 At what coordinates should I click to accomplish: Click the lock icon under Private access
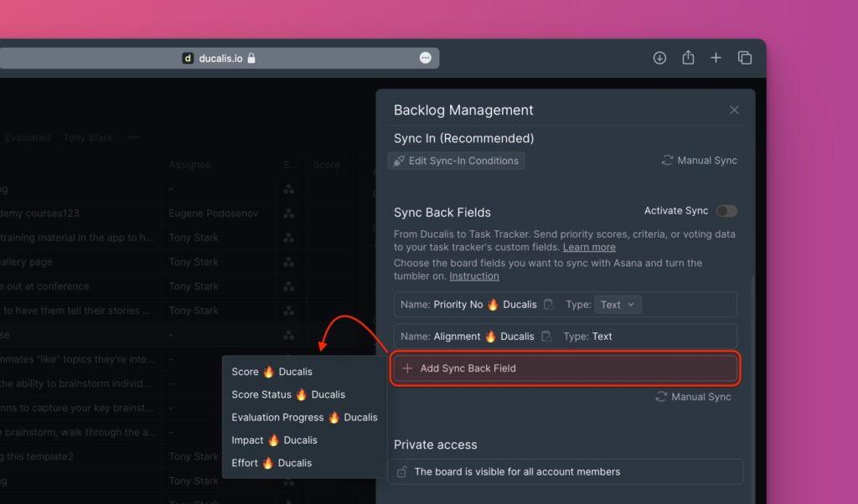[x=401, y=471]
